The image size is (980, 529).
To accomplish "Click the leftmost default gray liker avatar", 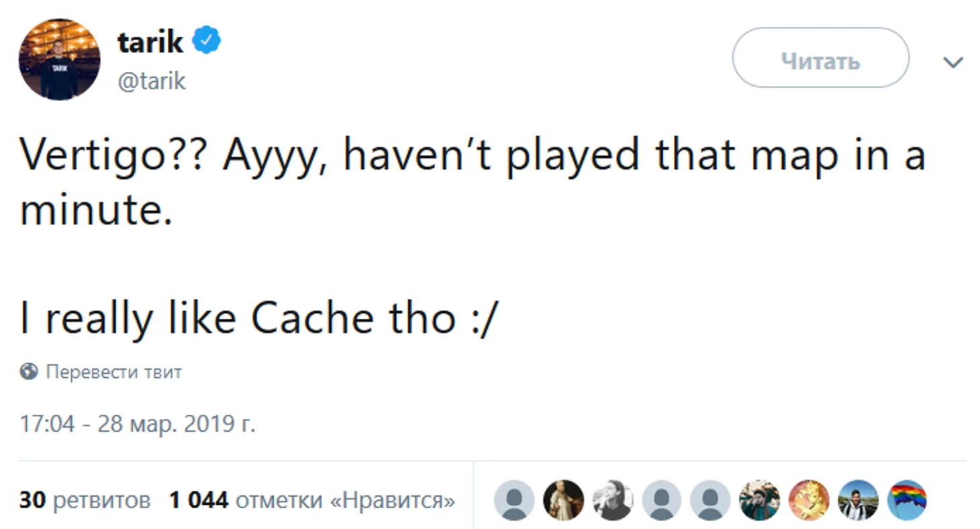I will [514, 500].
